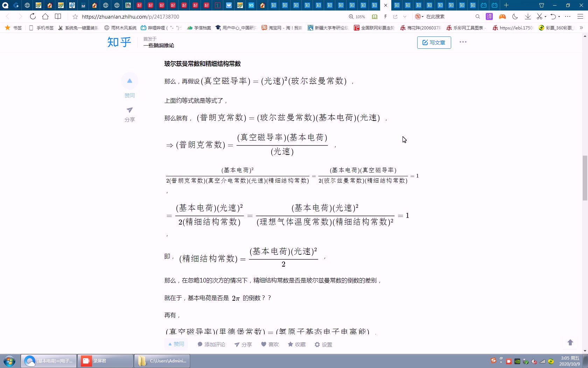Click the page vertical scrollbar thumb

coord(585,178)
